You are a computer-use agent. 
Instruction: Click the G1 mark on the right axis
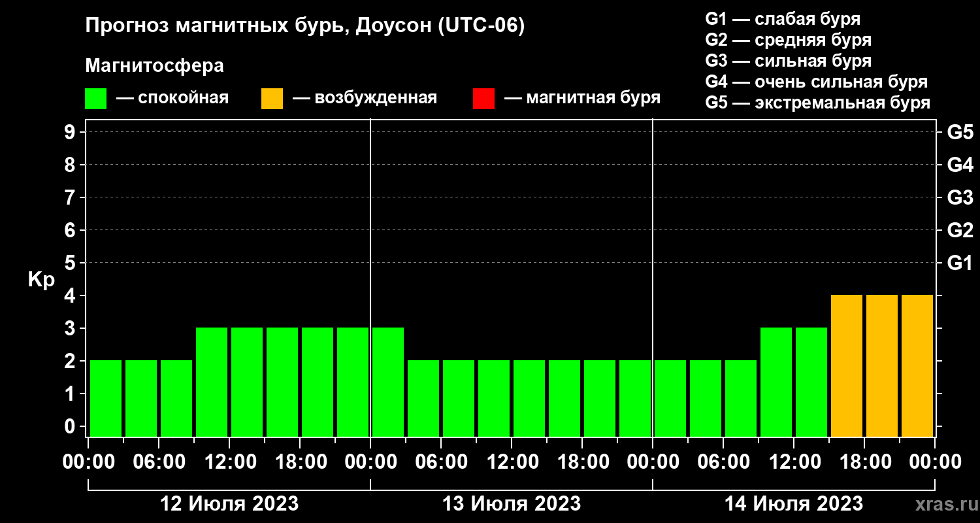click(960, 263)
